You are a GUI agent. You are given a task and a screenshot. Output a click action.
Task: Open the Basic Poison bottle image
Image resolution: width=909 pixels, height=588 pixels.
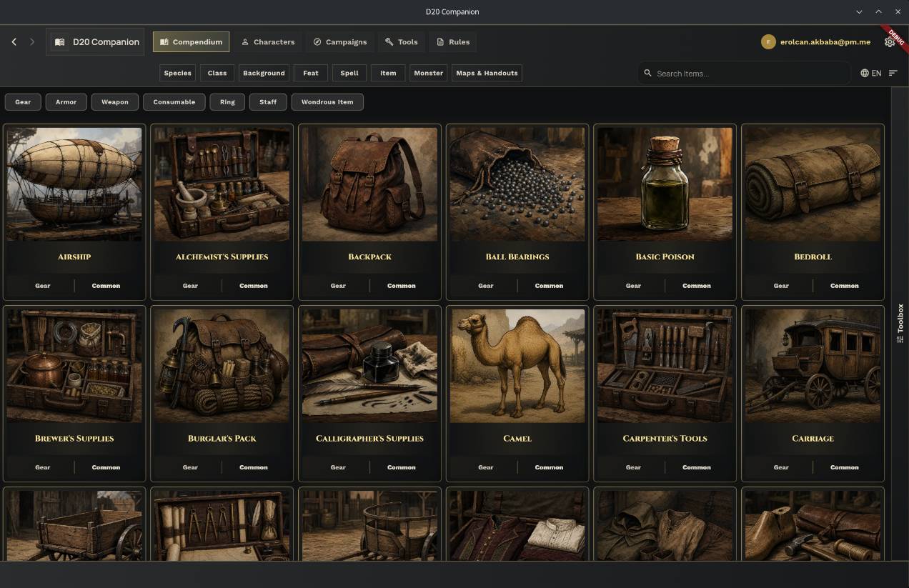665,184
